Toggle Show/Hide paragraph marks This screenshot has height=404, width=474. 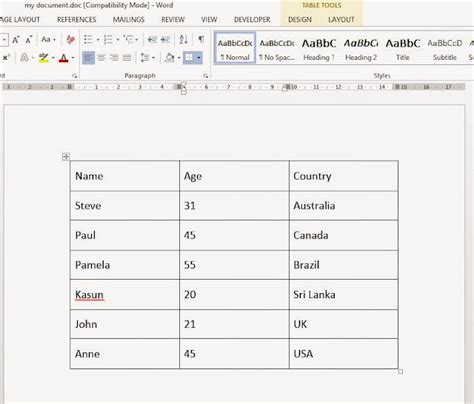201,39
